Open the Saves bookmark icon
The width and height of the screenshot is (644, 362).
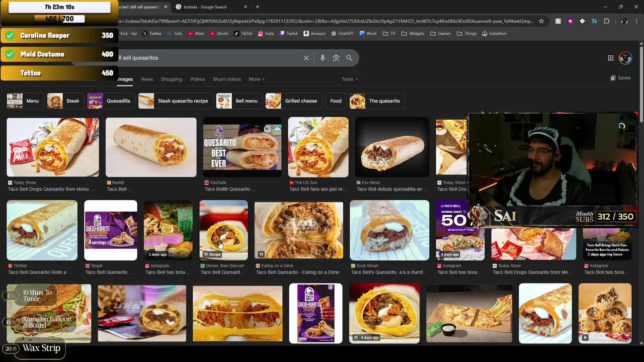tap(620, 78)
